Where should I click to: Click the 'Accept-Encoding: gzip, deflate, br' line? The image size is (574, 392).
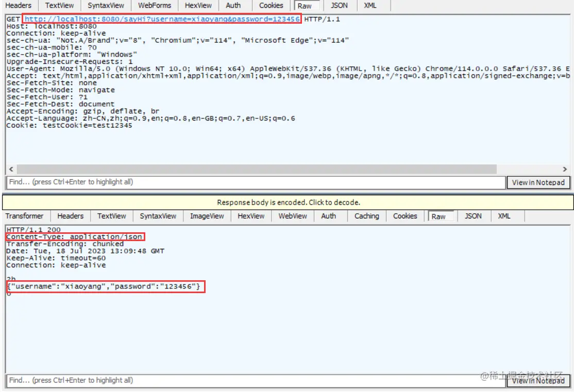[83, 111]
